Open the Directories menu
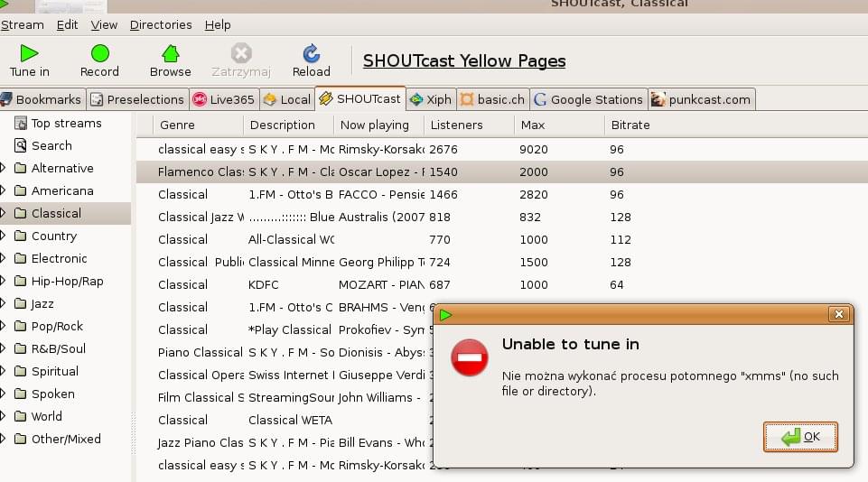 tap(161, 25)
